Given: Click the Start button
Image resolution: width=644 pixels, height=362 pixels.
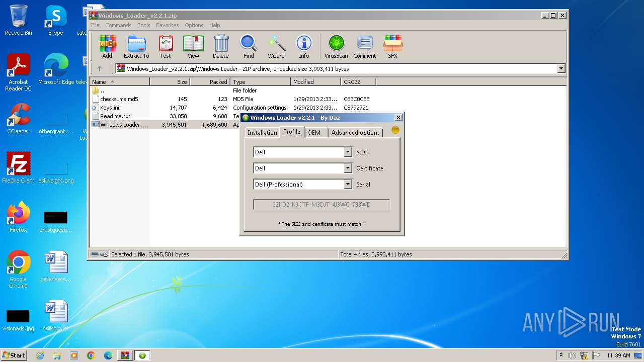Looking at the screenshot, I should (x=14, y=355).
